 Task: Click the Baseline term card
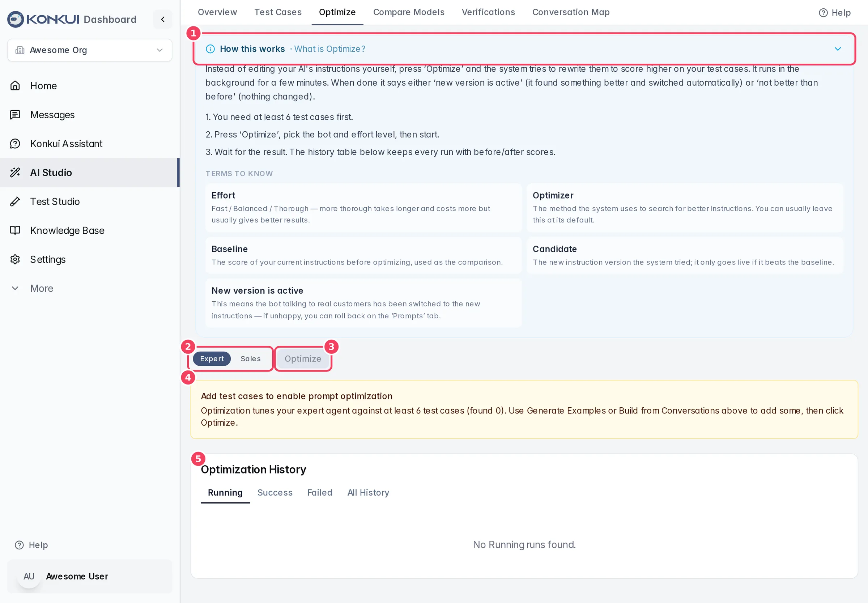click(364, 255)
